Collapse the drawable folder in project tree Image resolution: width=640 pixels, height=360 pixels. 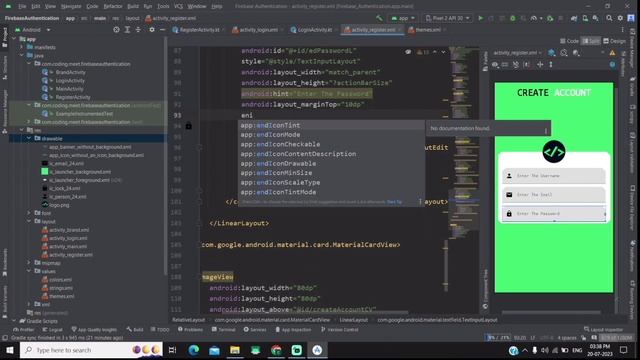(x=29, y=138)
